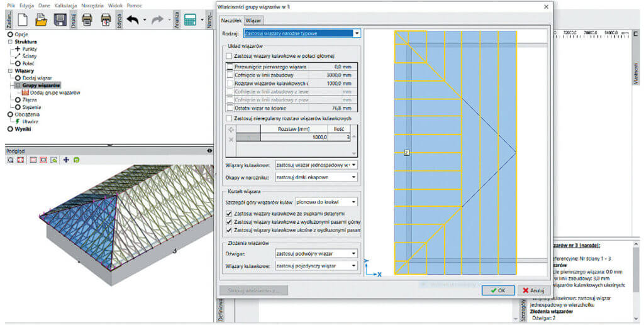Click the green rotate icon in Podgląd toolbar
Viewport: 644px width, 325px height.
click(x=76, y=160)
